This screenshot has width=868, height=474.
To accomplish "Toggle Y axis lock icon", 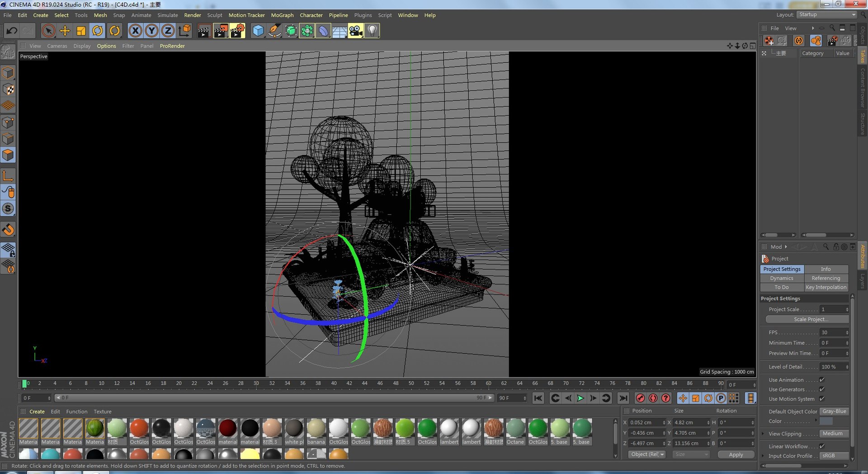I will [151, 31].
